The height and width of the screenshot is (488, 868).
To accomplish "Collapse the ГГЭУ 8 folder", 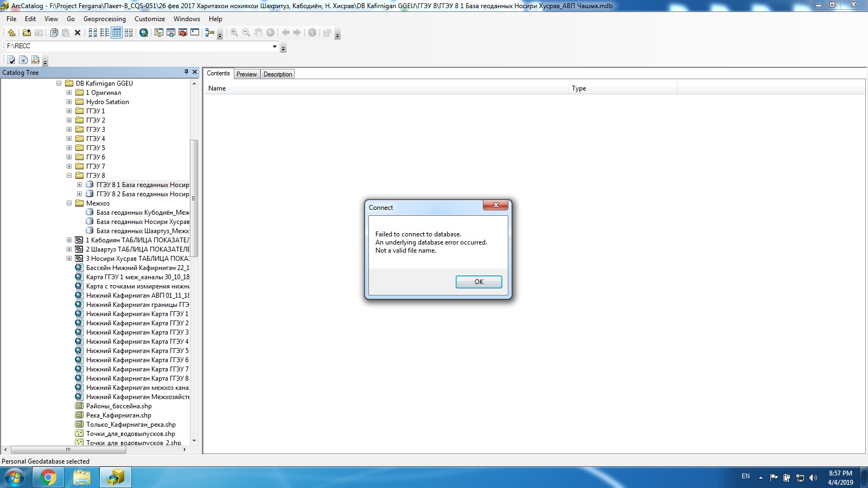I will pyautogui.click(x=69, y=176).
